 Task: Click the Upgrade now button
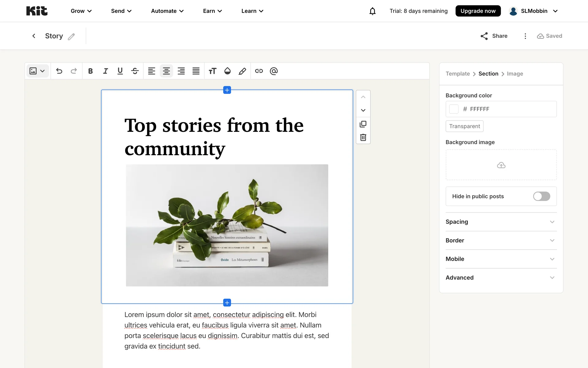coord(478,11)
